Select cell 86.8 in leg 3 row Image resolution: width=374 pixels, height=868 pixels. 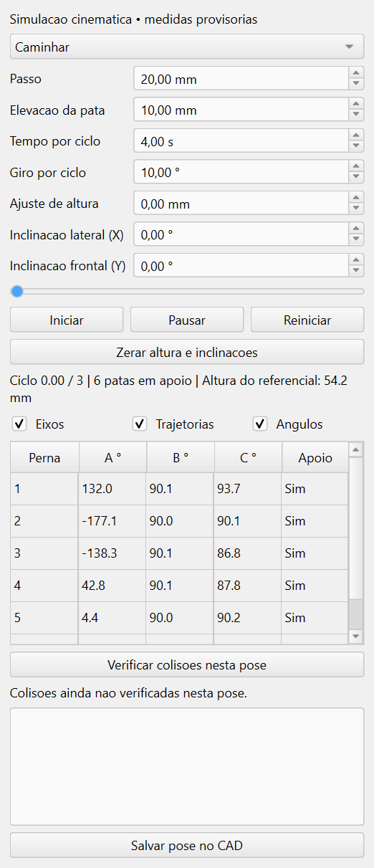coord(248,553)
